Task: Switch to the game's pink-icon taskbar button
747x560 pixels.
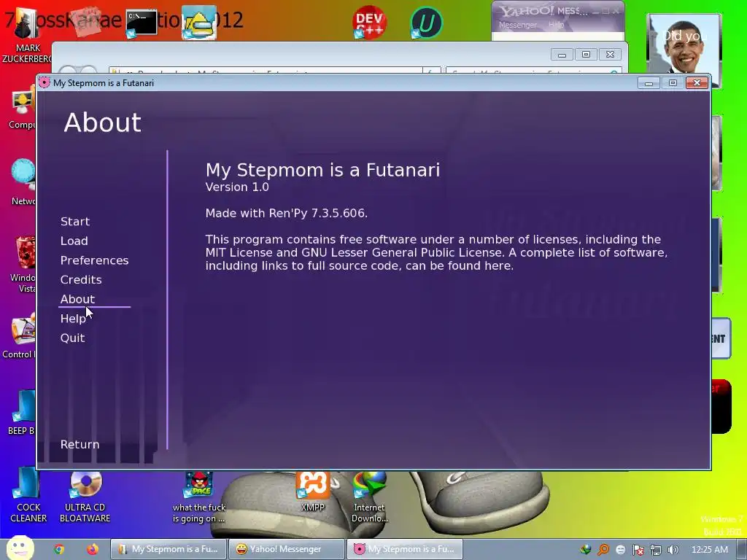Action: click(404, 549)
